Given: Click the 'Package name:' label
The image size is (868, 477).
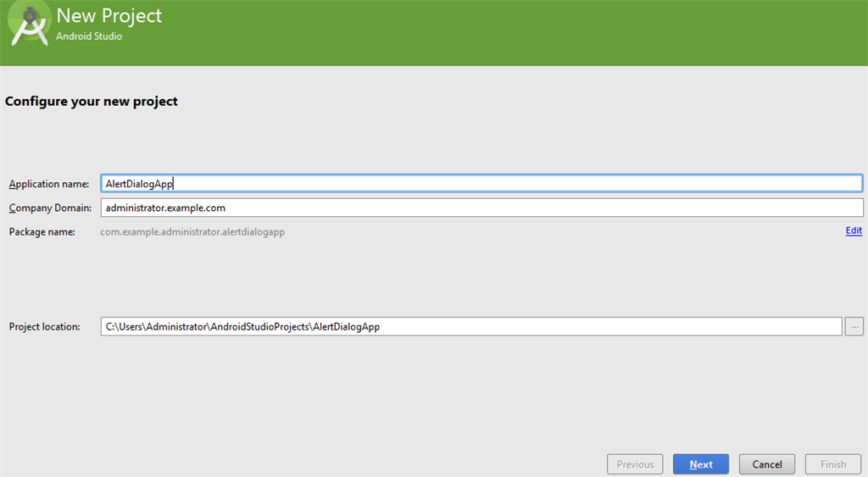Looking at the screenshot, I should pos(42,232).
